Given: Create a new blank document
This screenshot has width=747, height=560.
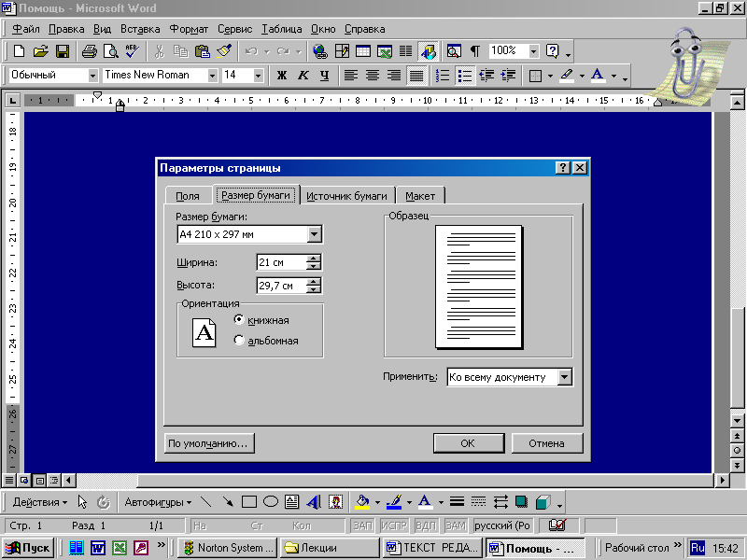Looking at the screenshot, I should point(19,51).
